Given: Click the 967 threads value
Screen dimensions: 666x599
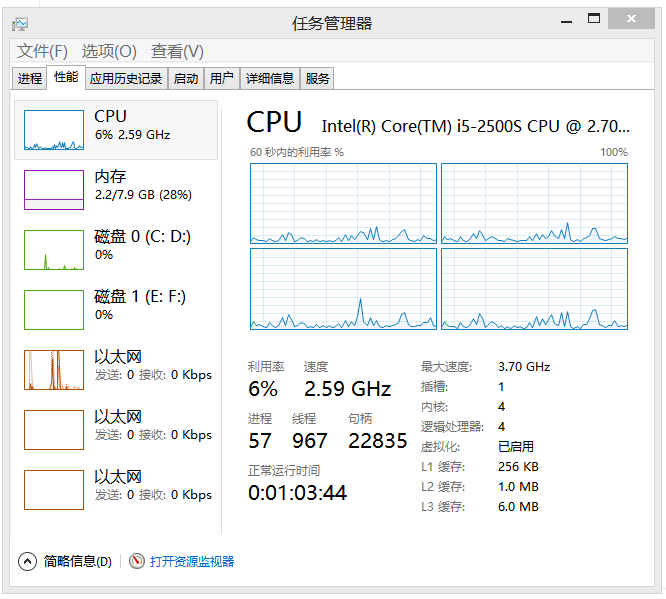Looking at the screenshot, I should pyautogui.click(x=310, y=441).
